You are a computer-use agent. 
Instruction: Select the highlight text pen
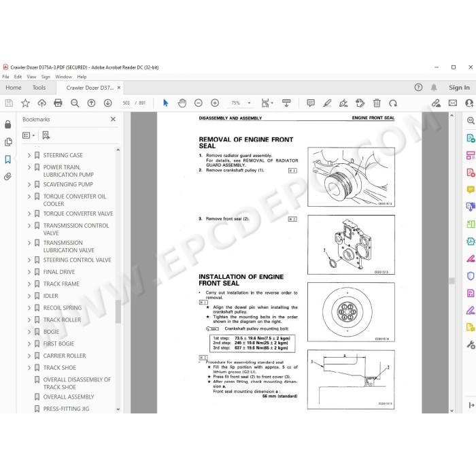(x=327, y=103)
